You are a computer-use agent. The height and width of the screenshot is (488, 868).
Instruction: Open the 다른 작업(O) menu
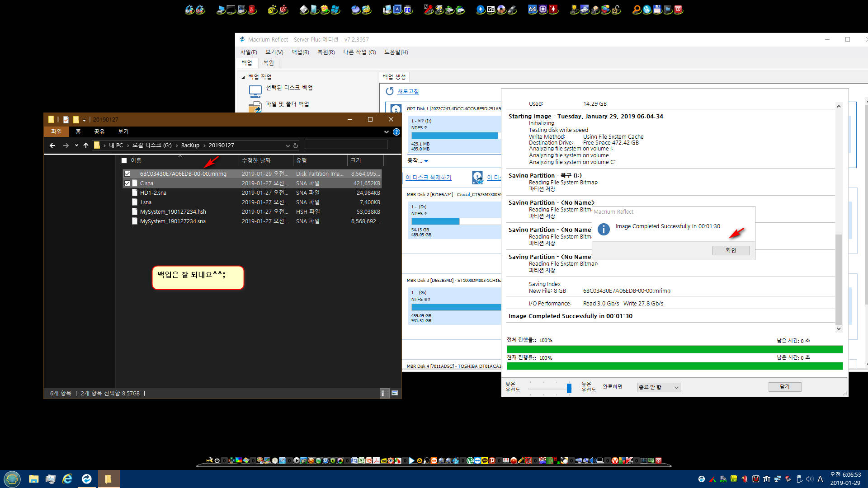[x=359, y=52]
